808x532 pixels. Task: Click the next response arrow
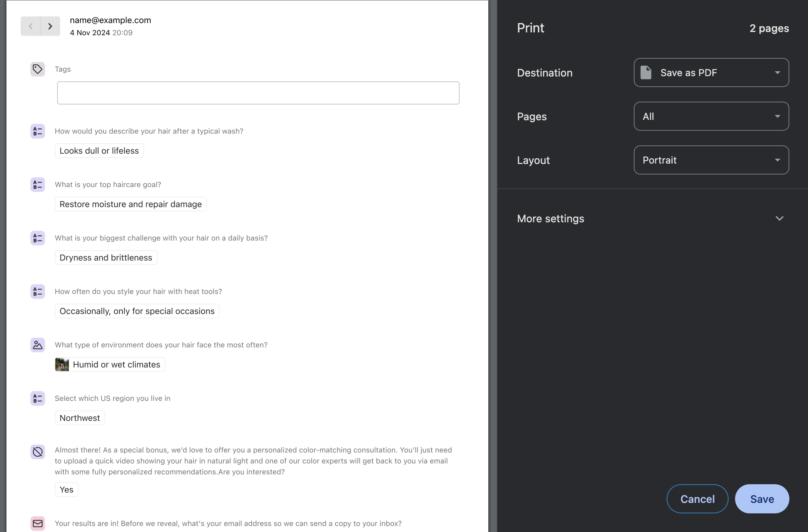click(x=50, y=26)
